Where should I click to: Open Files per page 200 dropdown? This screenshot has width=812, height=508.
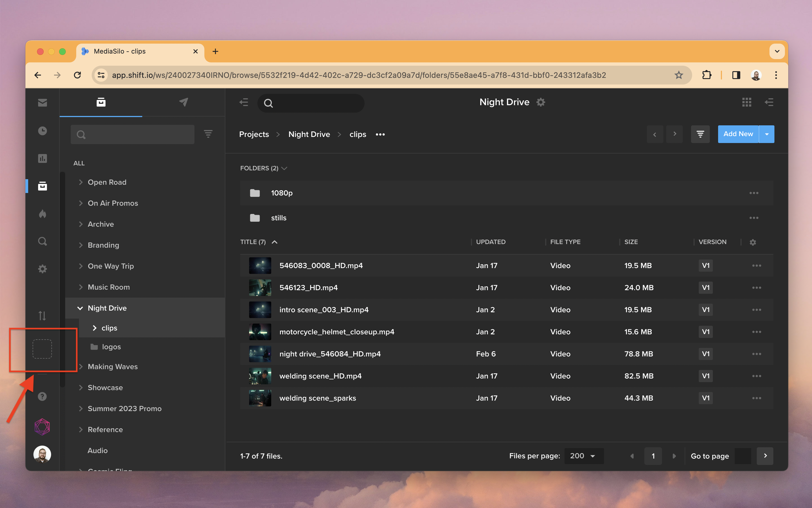tap(584, 456)
